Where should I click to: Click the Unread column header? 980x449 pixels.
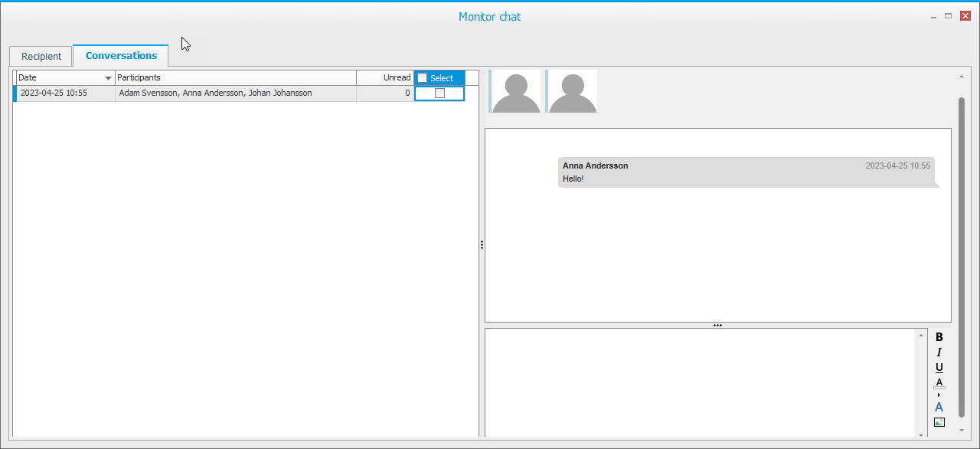(x=385, y=78)
